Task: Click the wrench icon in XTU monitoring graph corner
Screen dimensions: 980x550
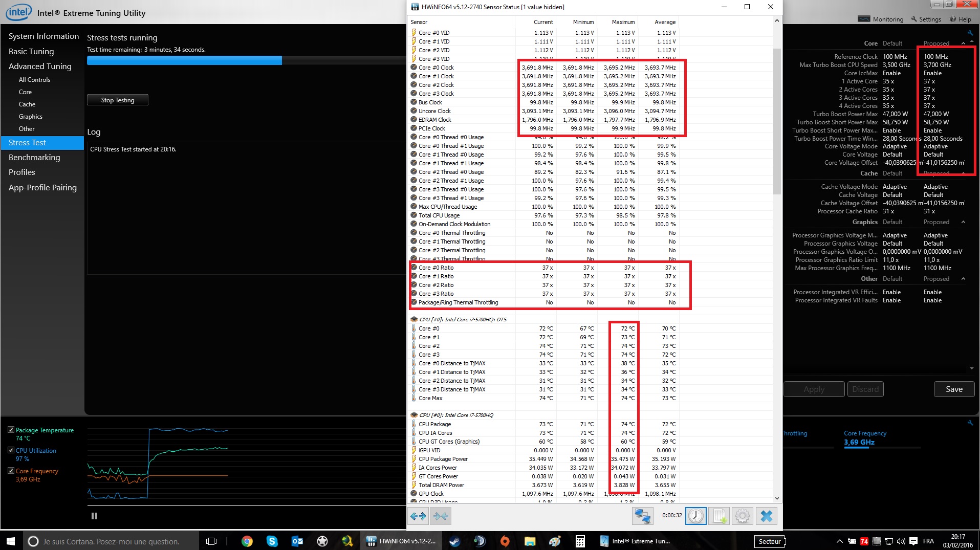Action: (970, 423)
